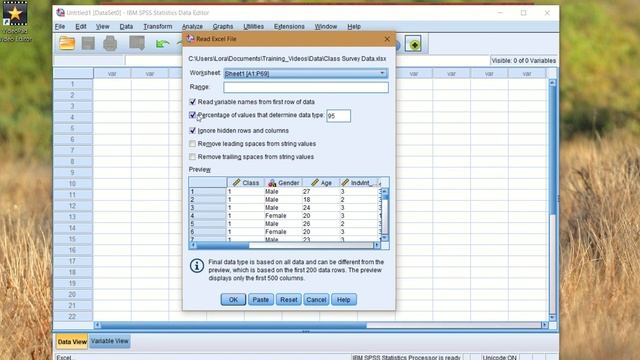Open the VideoPad Video Editor desktop shortcut
Viewport: 640px width, 360px height.
click(x=15, y=21)
